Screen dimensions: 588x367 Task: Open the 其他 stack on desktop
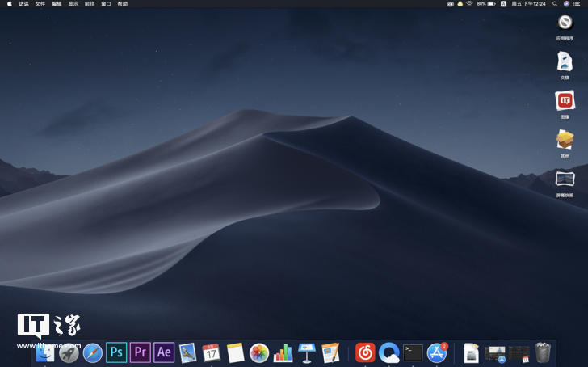coord(565,140)
